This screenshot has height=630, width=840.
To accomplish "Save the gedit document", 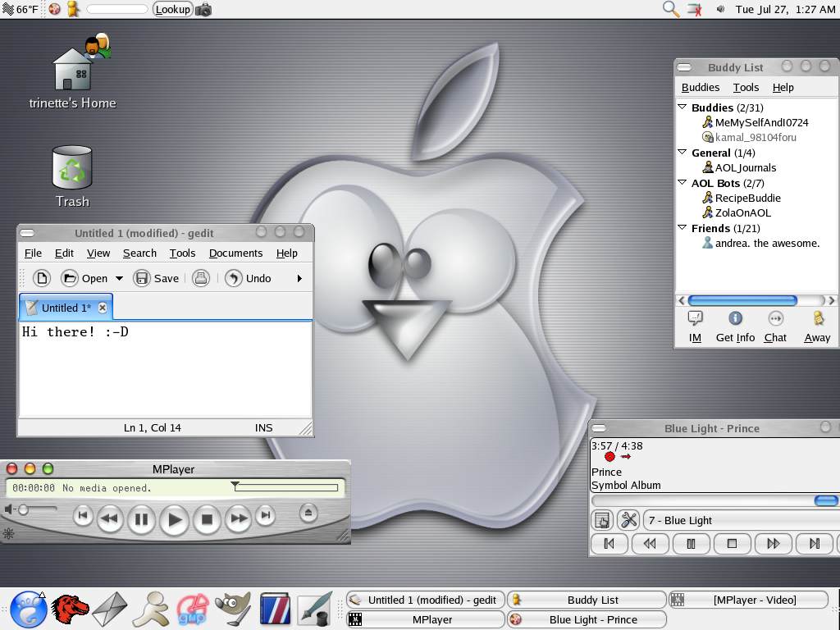I will (156, 278).
